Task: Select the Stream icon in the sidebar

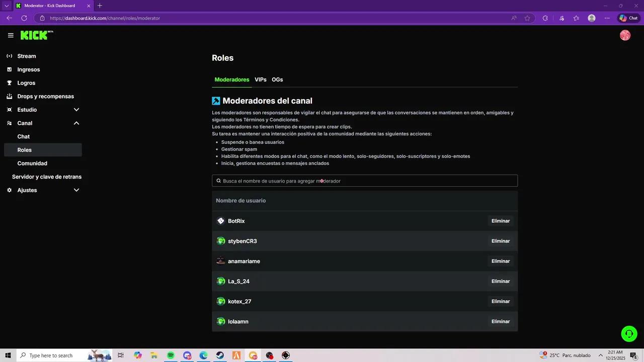Action: coord(9,56)
